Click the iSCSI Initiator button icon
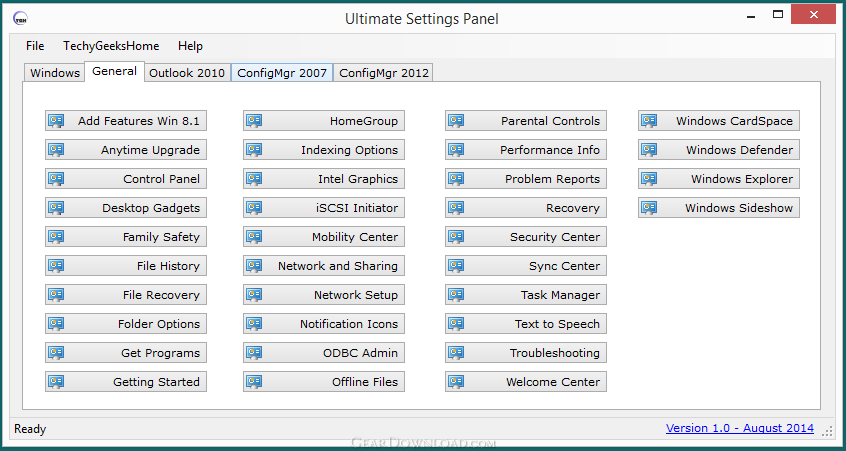The width and height of the screenshot is (846, 451). (x=254, y=208)
